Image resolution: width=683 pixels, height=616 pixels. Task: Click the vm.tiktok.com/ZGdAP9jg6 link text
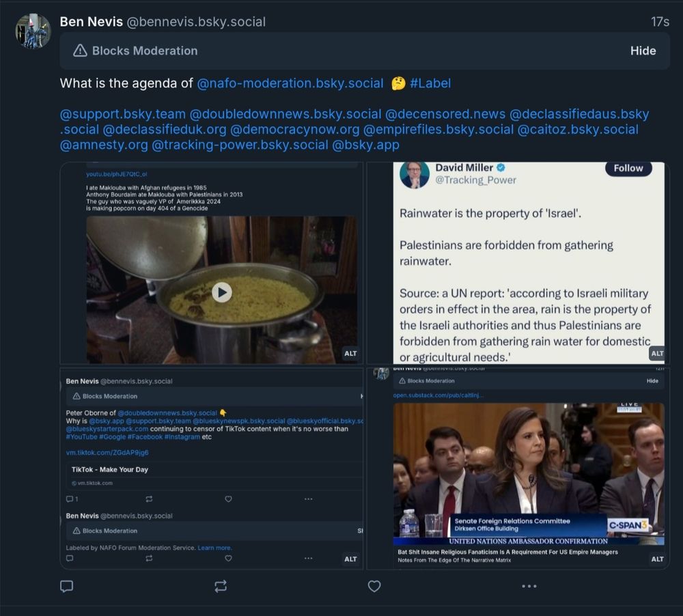(107, 452)
